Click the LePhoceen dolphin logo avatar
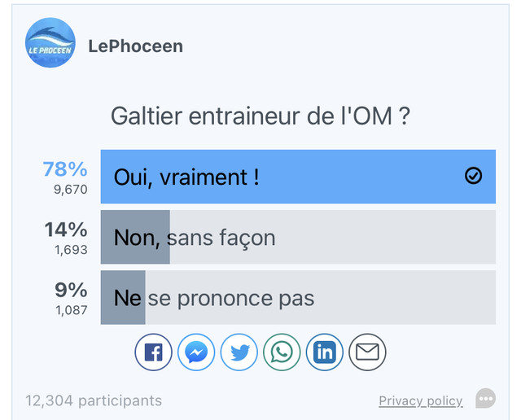This screenshot has width=521, height=420. click(x=50, y=42)
